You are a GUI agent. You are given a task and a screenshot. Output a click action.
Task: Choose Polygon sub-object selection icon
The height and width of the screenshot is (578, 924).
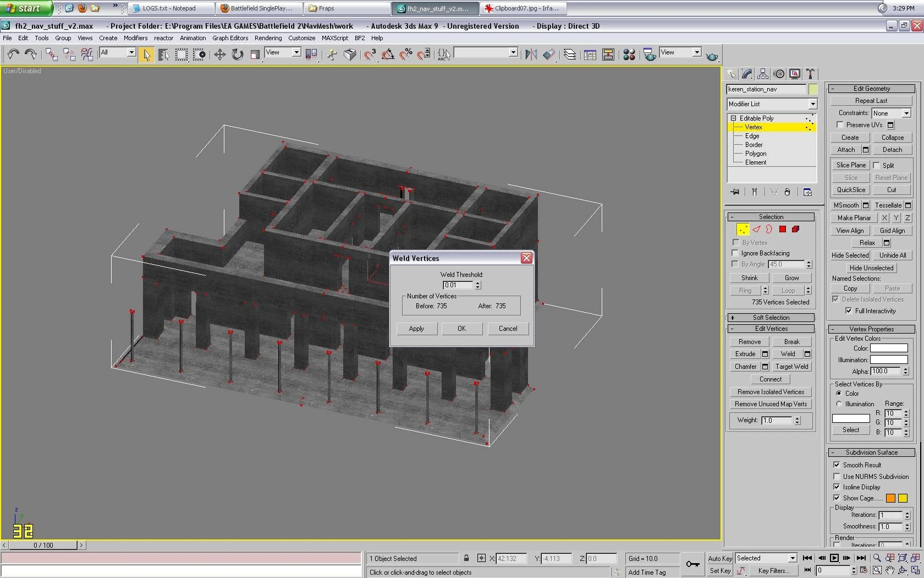point(782,230)
